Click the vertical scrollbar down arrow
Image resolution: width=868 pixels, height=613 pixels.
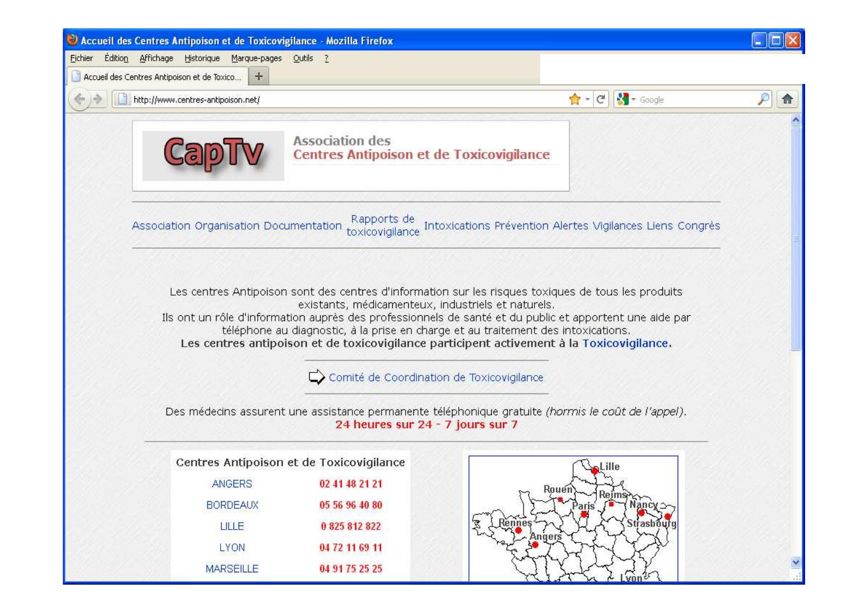(x=796, y=562)
